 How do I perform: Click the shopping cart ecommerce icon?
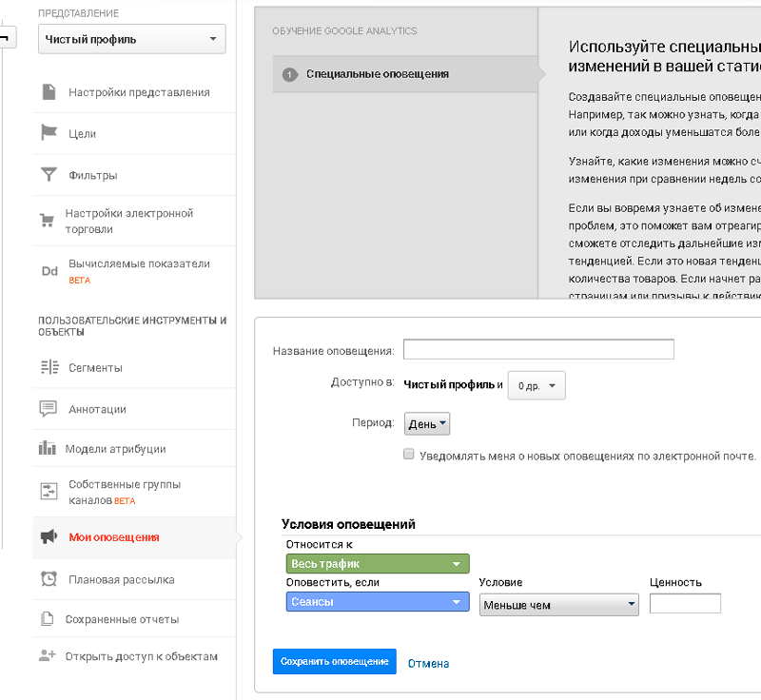pyautogui.click(x=47, y=221)
